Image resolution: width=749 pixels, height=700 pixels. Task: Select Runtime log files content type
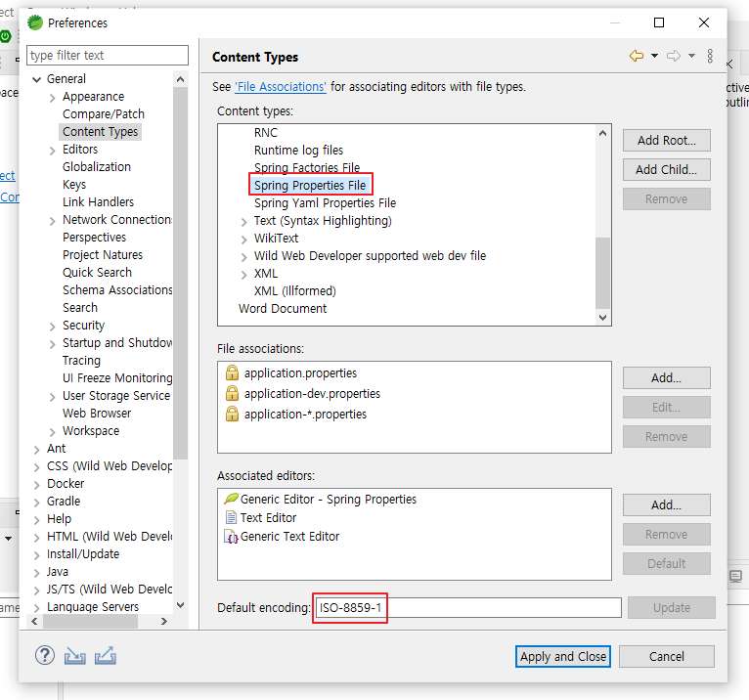298,150
